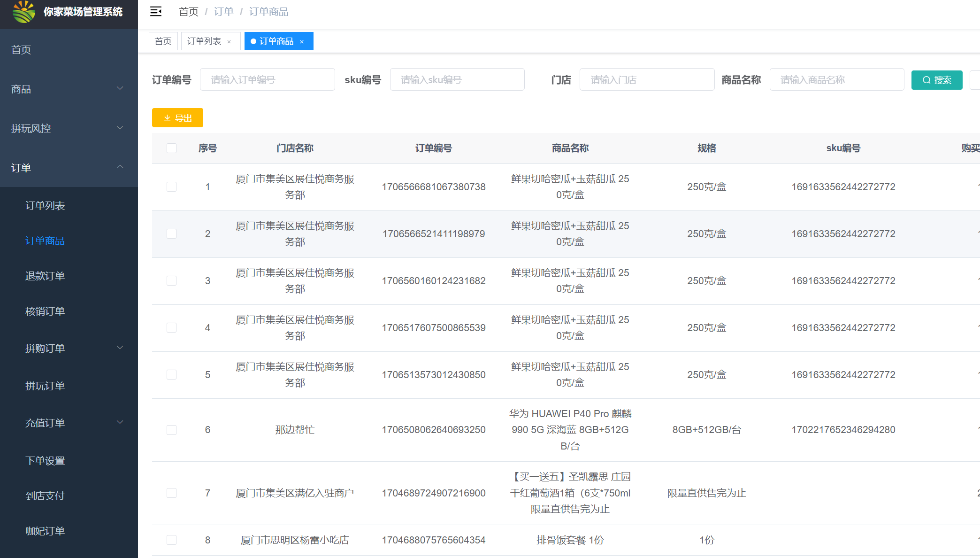Click the 限量直供售完为止 spec cell
Viewport: 980px width, 558px height.
[707, 493]
